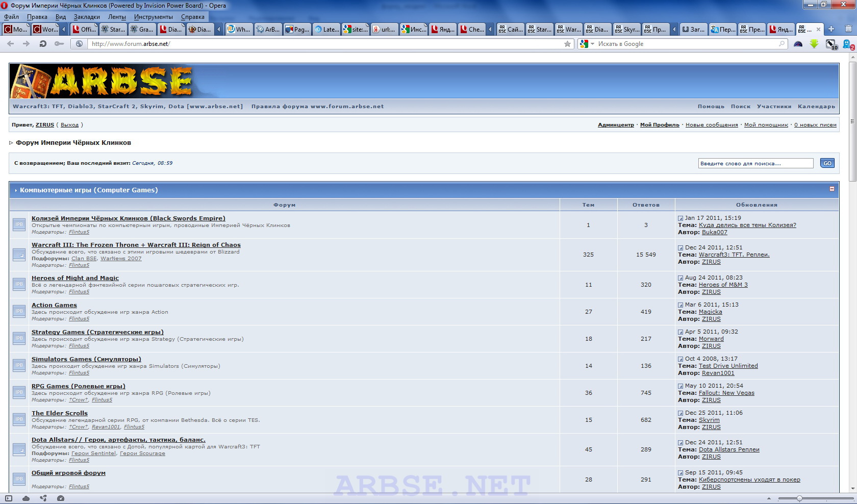Open the Файл menu
The width and height of the screenshot is (857, 504).
tap(11, 17)
